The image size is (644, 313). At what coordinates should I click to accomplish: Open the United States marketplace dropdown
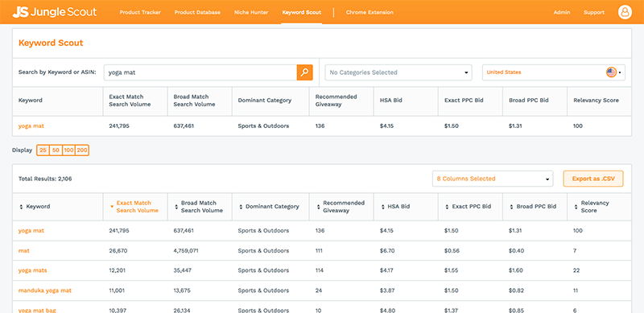(x=554, y=72)
